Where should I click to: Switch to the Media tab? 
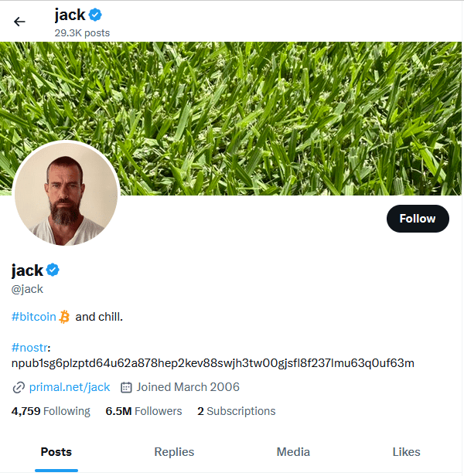[293, 452]
